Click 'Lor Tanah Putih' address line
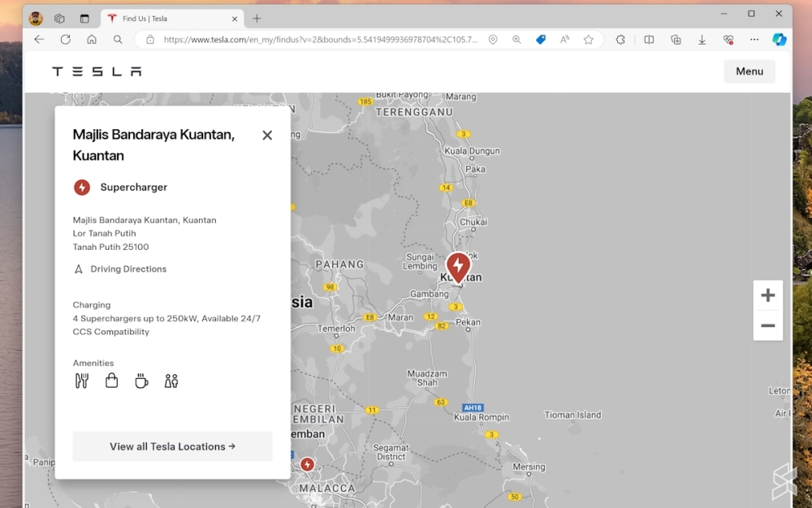The width and height of the screenshot is (812, 508). click(104, 234)
